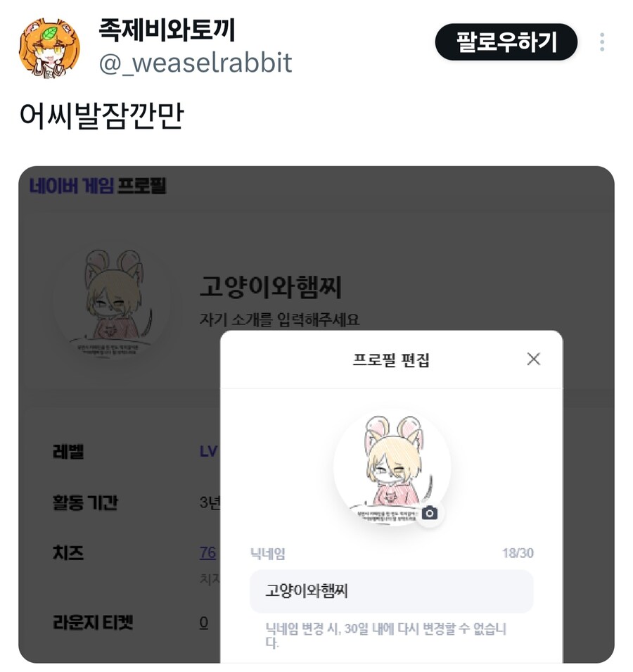This screenshot has width=633, height=672.
Task: Click the 고양이와햄찌 nickname heading
Action: coord(271,286)
